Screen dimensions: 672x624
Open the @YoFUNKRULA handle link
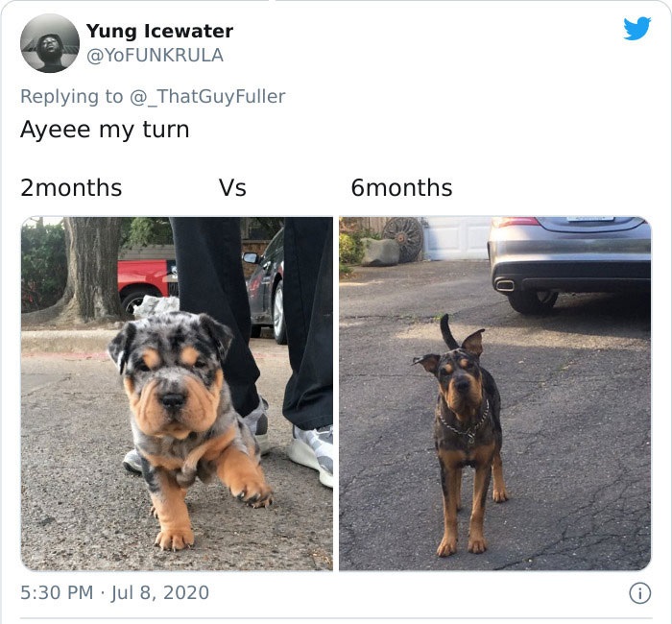pos(156,56)
